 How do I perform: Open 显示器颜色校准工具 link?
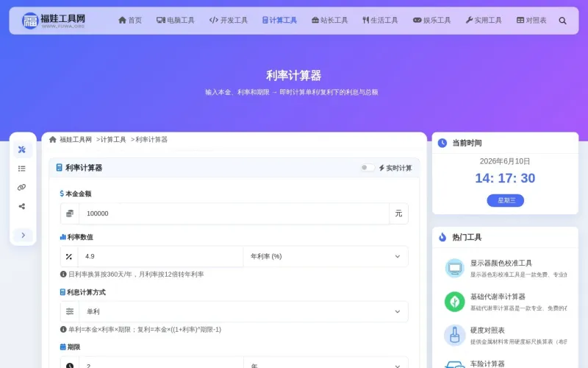point(501,263)
